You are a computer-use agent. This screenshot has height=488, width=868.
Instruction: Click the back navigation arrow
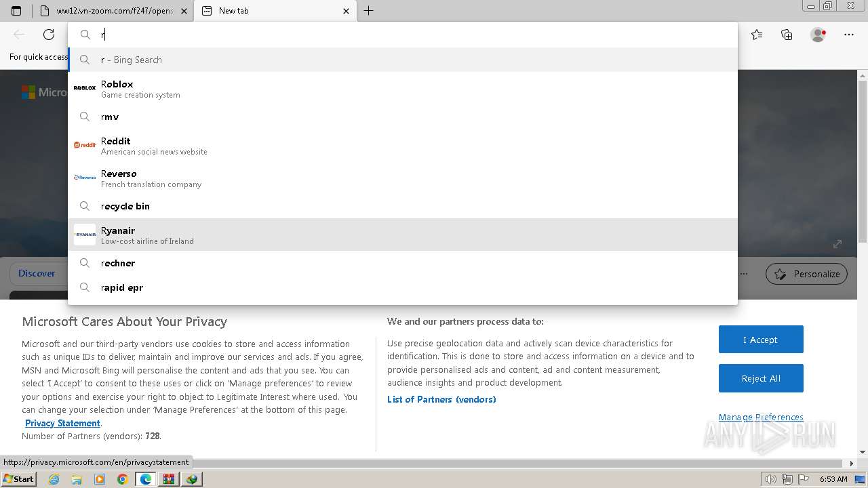19,35
